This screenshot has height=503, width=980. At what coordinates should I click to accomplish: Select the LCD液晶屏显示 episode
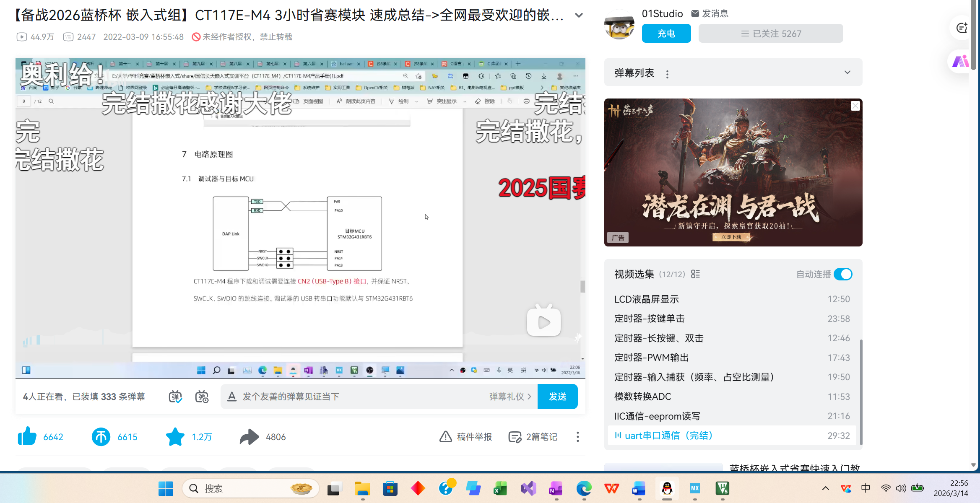pyautogui.click(x=647, y=299)
